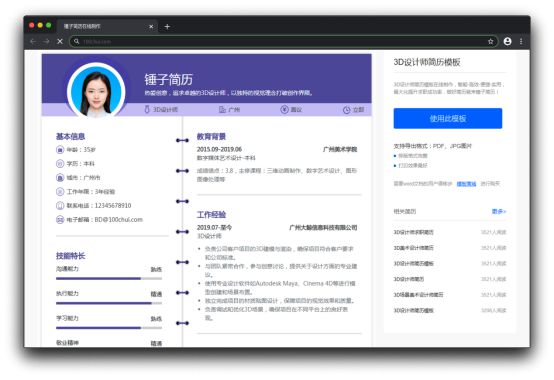Click the 3D设计师简历模板 sidebar heading

[x=427, y=62]
